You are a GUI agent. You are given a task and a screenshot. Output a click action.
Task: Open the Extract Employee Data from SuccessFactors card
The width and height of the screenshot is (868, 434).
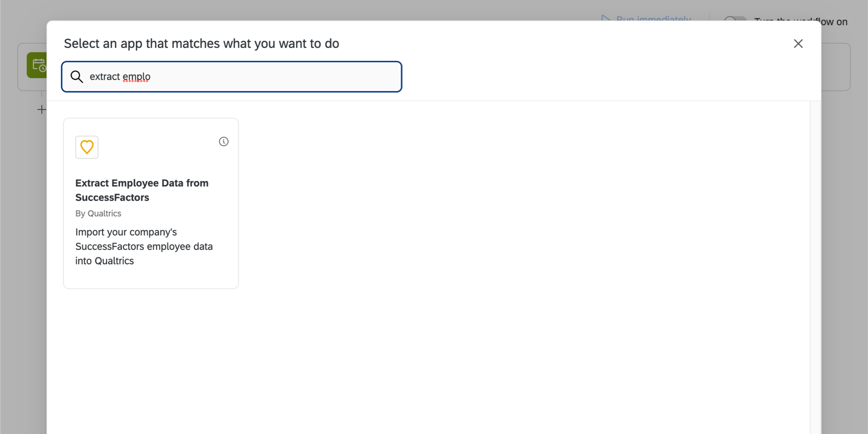(151, 203)
